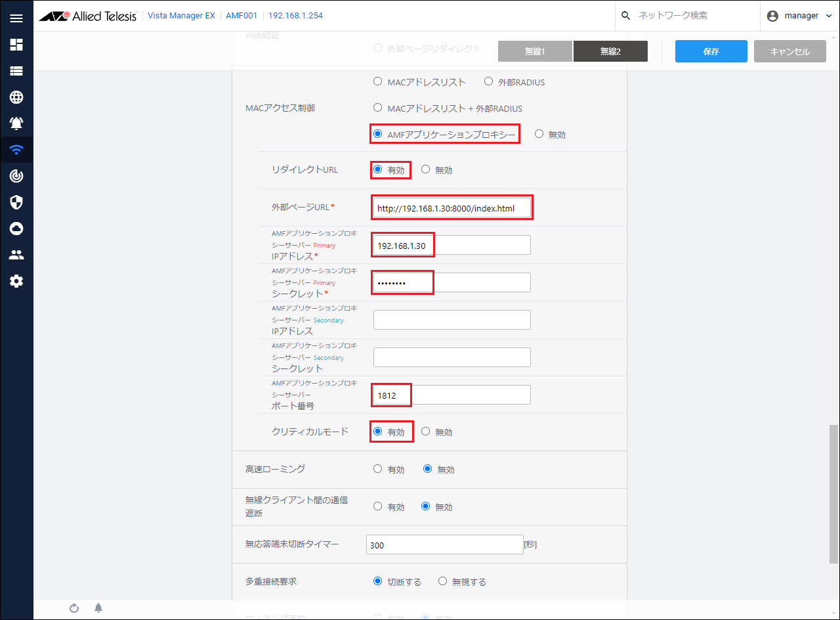This screenshot has width=840, height=620.
Task: Enable 高速ローミング with 有効 radio
Action: click(x=377, y=469)
